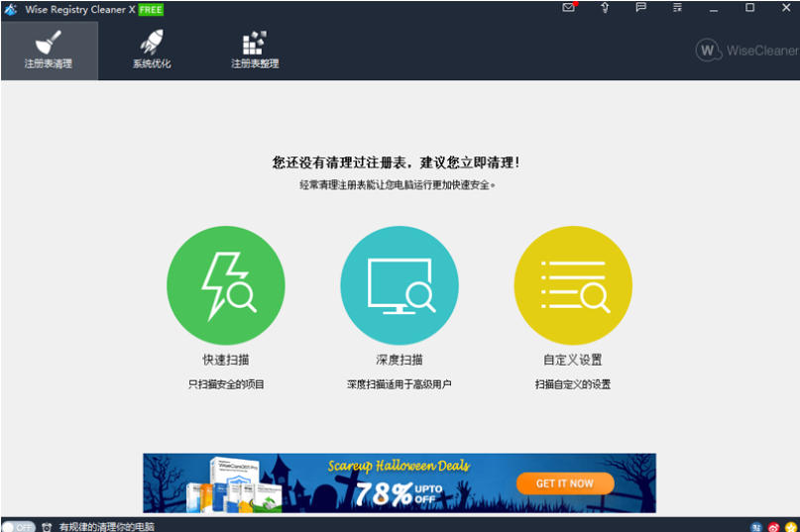This screenshot has width=800, height=532.
Task: Toggle the scheduled cleaning OFF switch
Action: 19,526
